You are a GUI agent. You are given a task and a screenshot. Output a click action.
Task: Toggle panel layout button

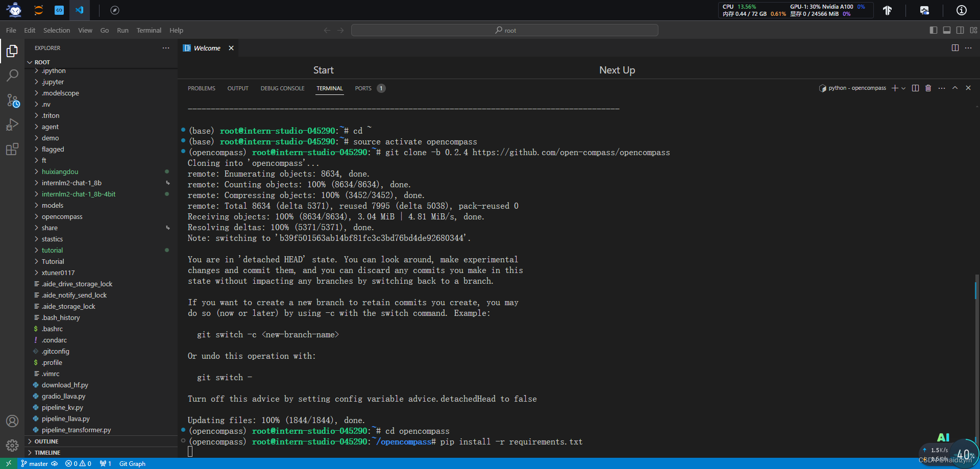coord(947,30)
